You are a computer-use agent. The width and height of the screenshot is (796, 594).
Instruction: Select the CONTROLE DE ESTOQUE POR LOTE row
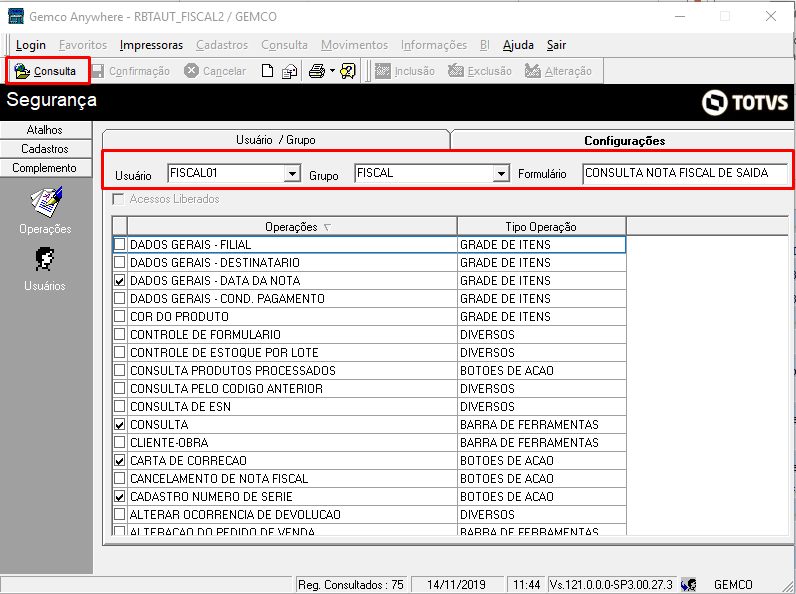coord(369,352)
